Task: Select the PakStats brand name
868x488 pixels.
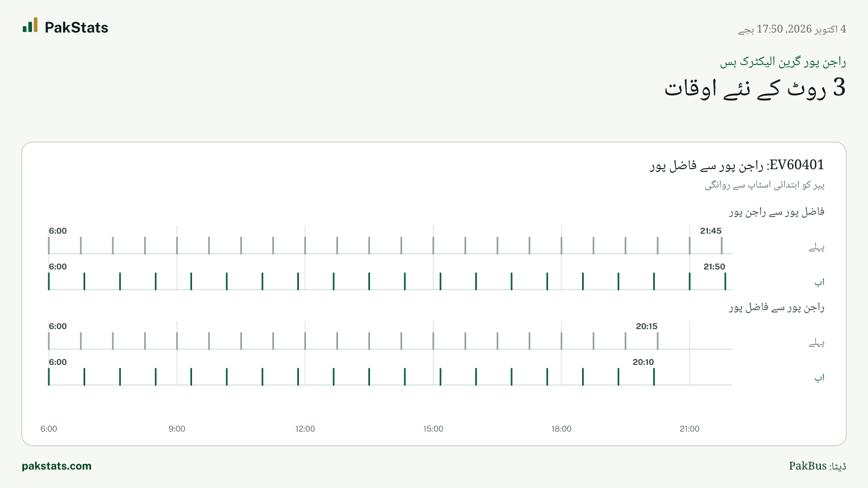Action: [76, 28]
